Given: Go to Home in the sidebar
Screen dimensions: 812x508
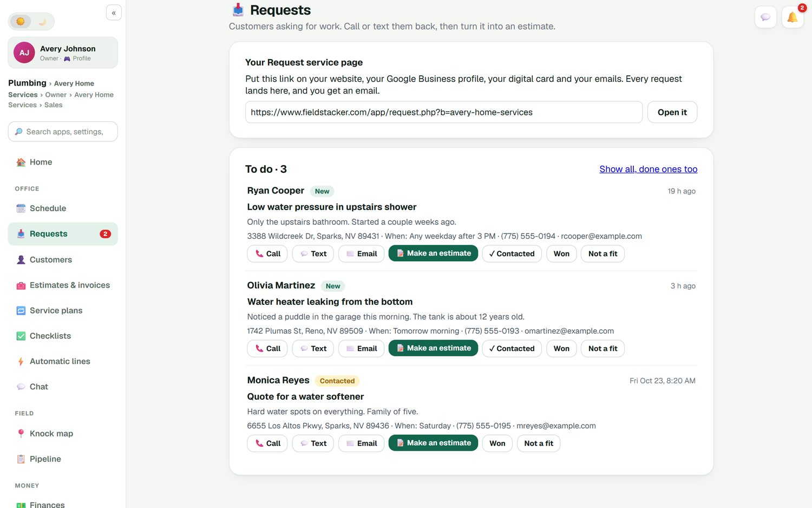Looking at the screenshot, I should pyautogui.click(x=63, y=162).
